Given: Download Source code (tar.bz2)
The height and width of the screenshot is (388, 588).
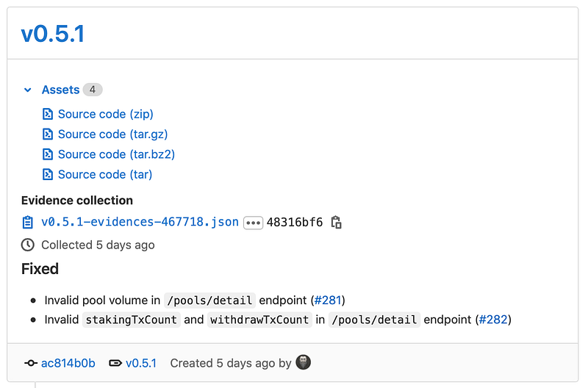Looking at the screenshot, I should coord(116,154).
